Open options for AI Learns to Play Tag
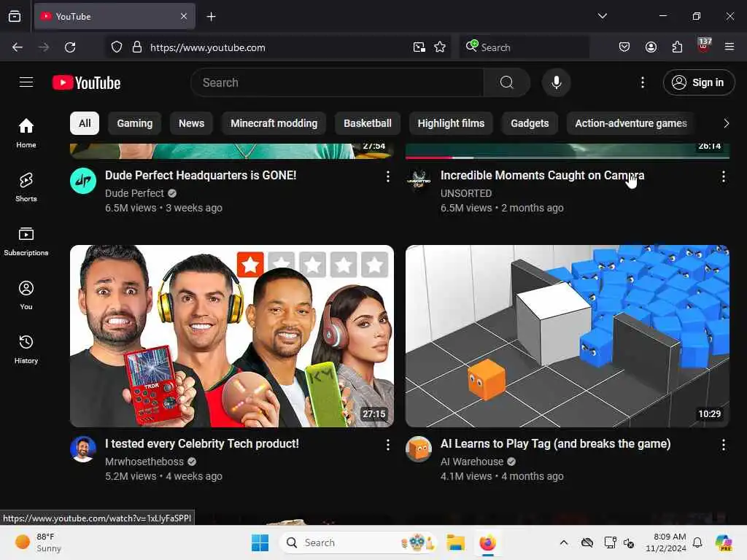This screenshot has height=560, width=747. [x=723, y=445]
